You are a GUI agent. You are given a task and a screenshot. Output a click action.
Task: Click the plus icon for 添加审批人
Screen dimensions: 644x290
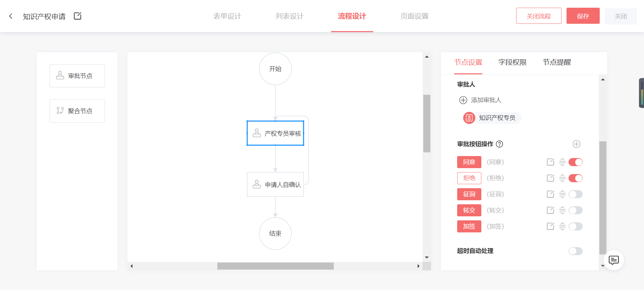tap(463, 100)
